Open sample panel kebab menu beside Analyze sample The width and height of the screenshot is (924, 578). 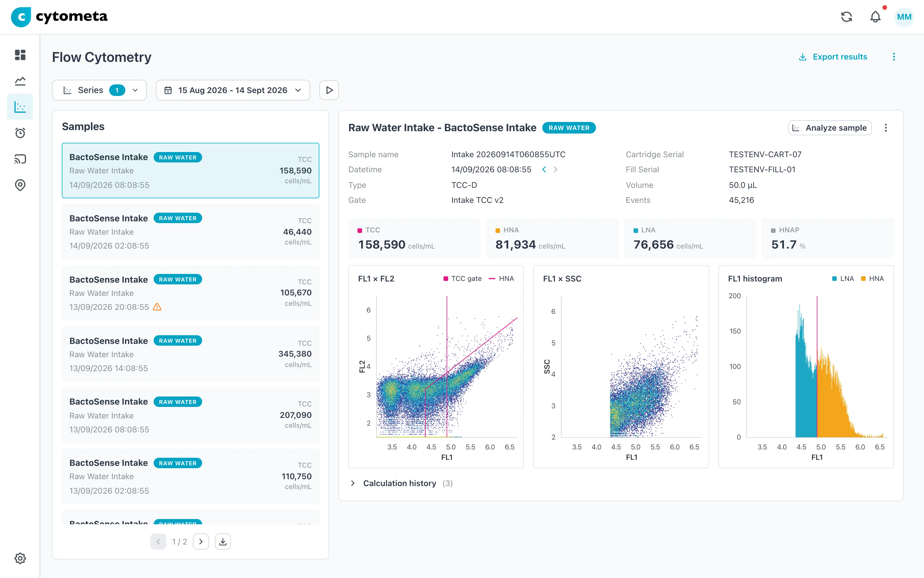tap(886, 128)
